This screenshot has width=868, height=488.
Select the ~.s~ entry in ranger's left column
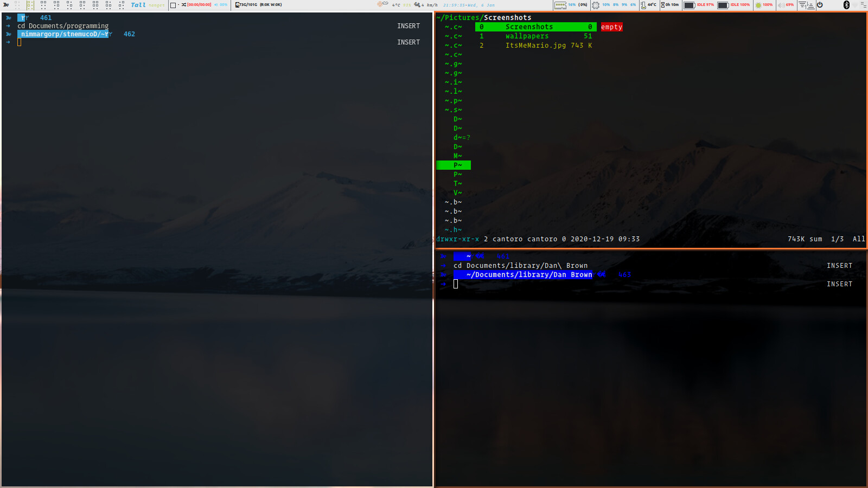[454, 110]
